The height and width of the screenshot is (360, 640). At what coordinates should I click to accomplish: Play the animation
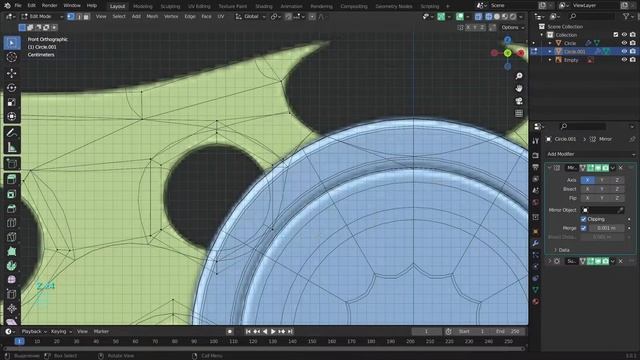coord(273,331)
